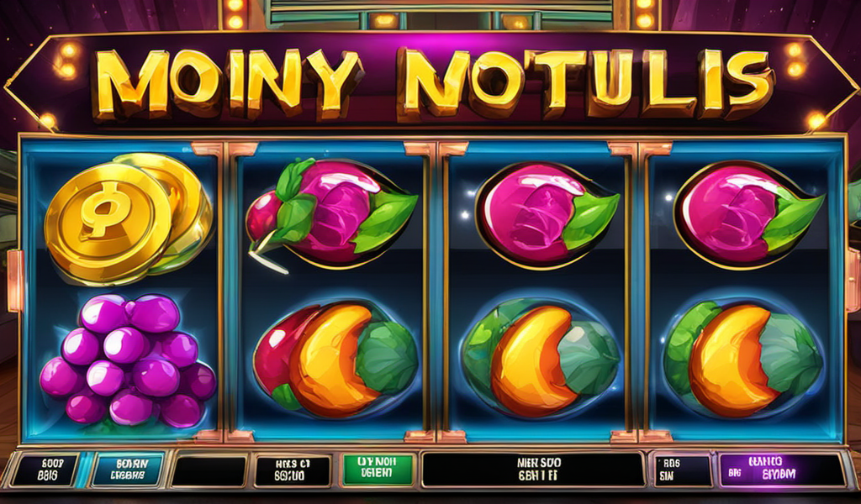861x504 pixels.
Task: Click the small dark panel left of purple button
Action: [x=683, y=470]
